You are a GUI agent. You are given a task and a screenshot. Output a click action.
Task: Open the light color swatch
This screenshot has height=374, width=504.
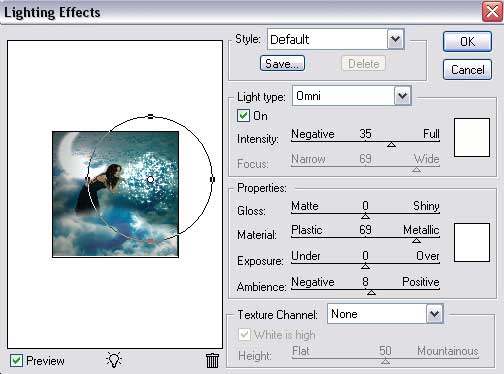(472, 137)
